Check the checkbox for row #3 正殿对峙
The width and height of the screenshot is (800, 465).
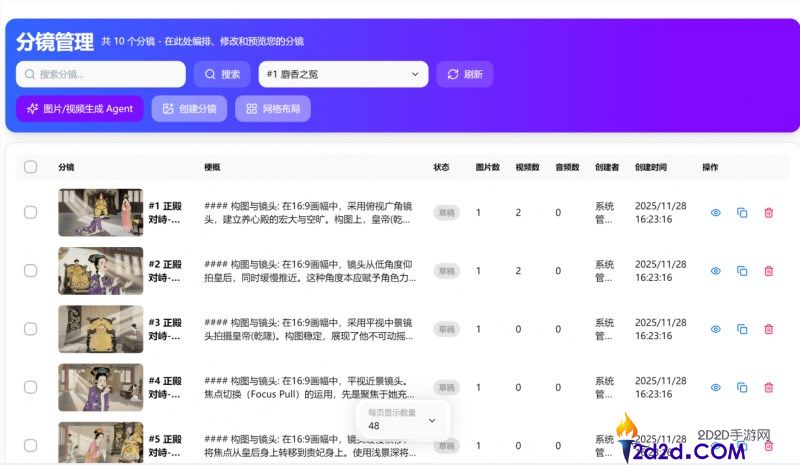coord(31,329)
